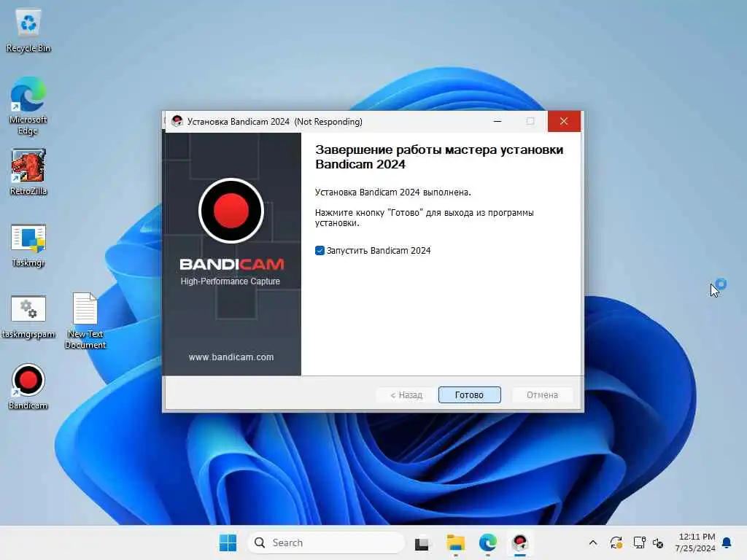Select the New Text Document file icon
This screenshot has width=747, height=560.
[85, 320]
